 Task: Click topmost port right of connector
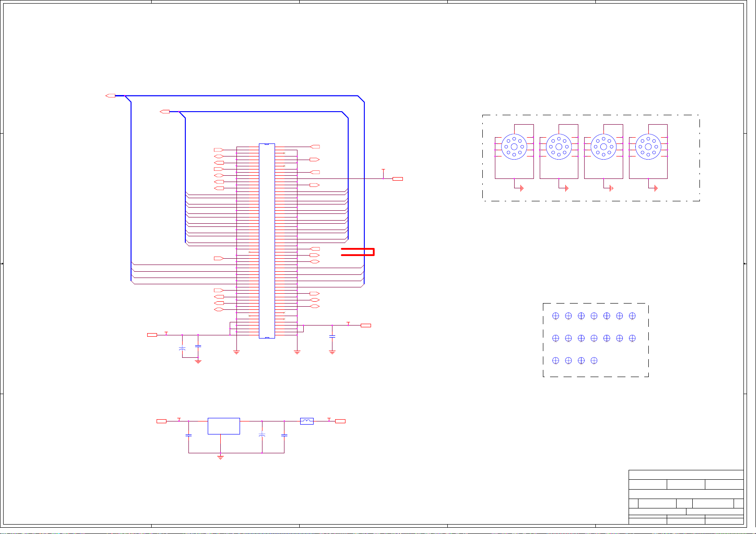tap(315, 147)
